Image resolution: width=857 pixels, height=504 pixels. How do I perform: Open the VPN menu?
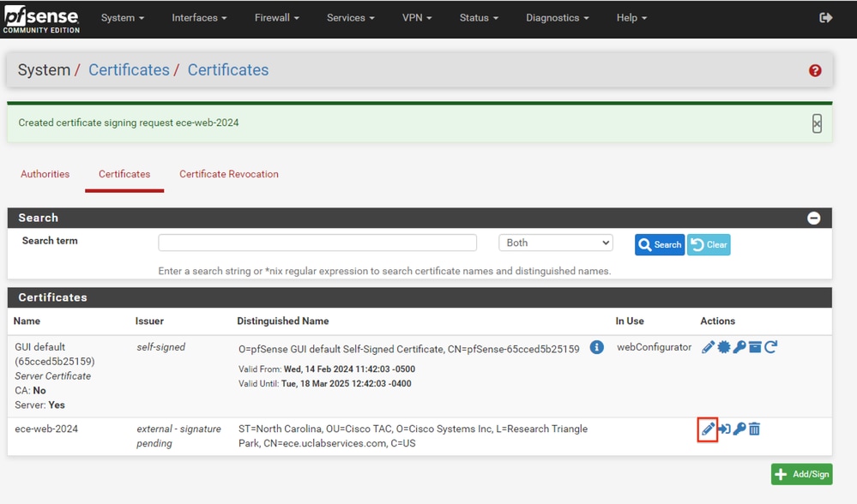tap(416, 18)
